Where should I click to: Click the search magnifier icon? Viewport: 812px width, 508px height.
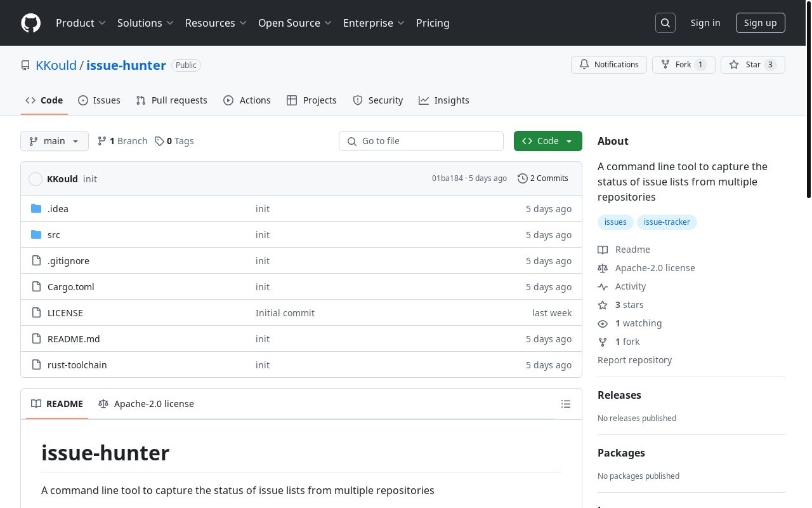point(665,23)
